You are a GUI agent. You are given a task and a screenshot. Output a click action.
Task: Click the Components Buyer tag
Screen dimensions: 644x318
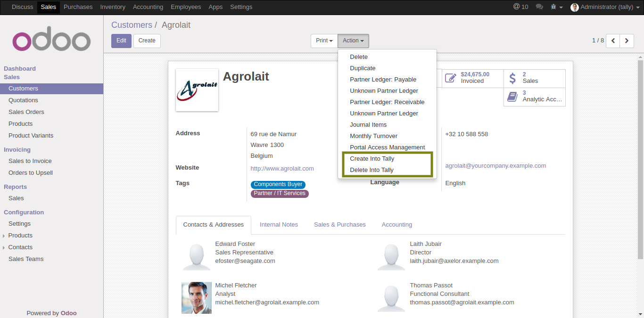click(278, 185)
